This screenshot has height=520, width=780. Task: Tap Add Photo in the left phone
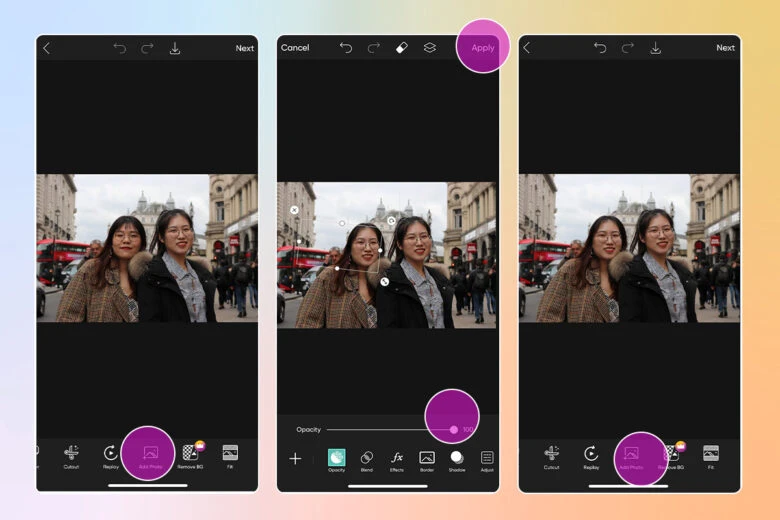click(x=149, y=455)
